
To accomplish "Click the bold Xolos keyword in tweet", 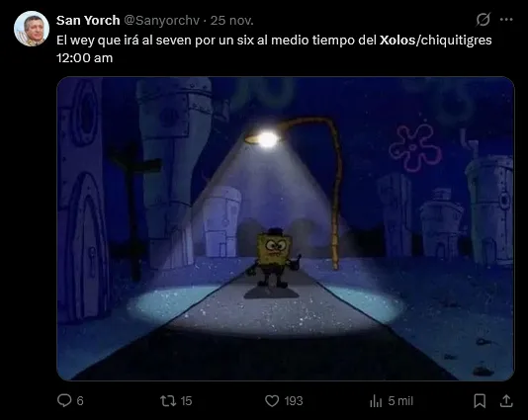I will point(397,41).
